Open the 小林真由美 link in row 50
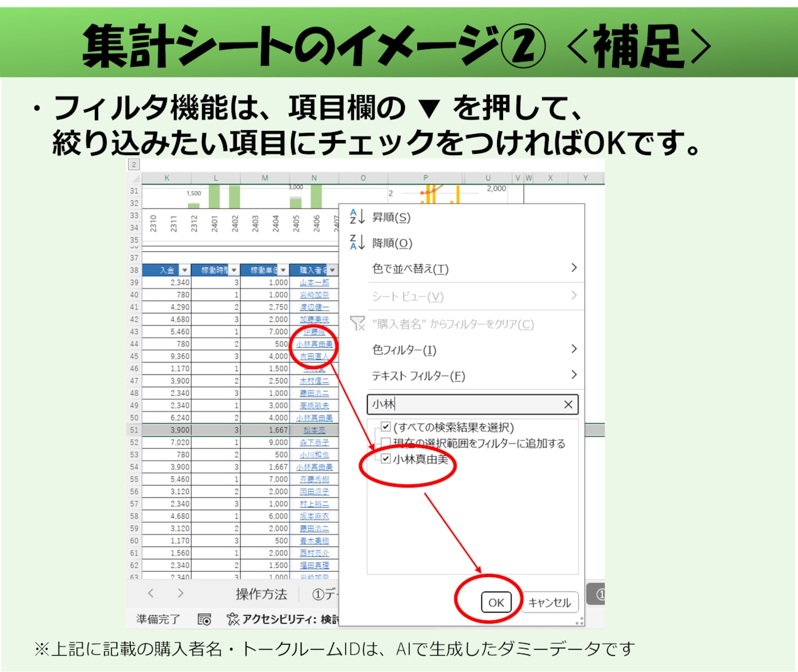The height and width of the screenshot is (672, 798). coord(314,417)
